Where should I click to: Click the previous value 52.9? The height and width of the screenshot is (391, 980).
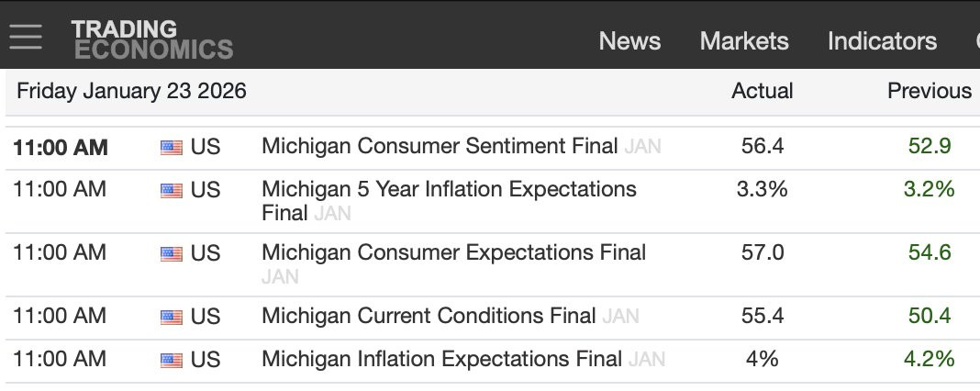[x=929, y=146]
